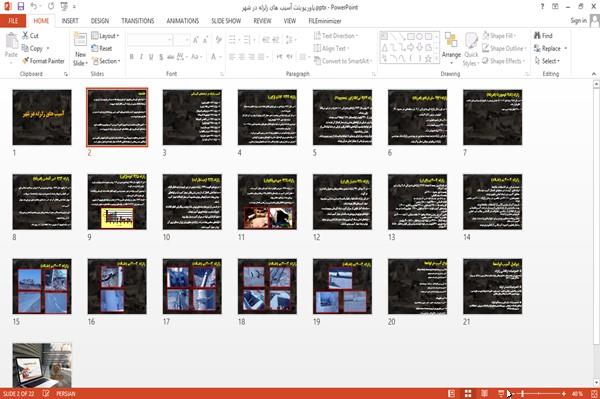The image size is (600, 399).
Task: Click the Paste clipboard icon
Action: point(11,41)
